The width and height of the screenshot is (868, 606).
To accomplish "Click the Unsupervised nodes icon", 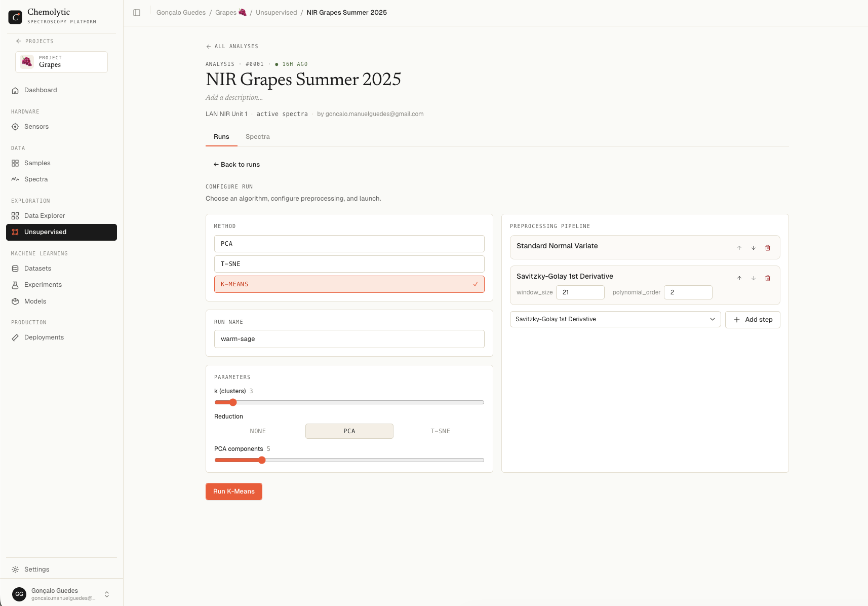I will (x=15, y=232).
